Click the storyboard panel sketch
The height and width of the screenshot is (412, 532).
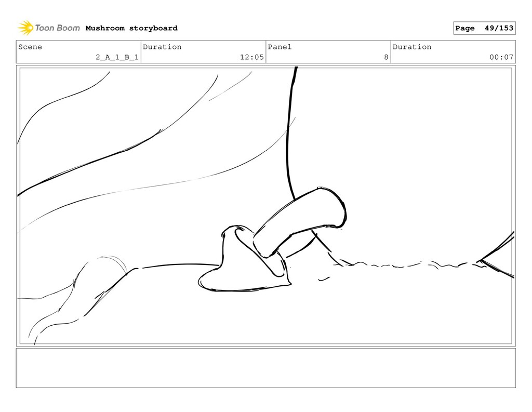[x=265, y=206]
